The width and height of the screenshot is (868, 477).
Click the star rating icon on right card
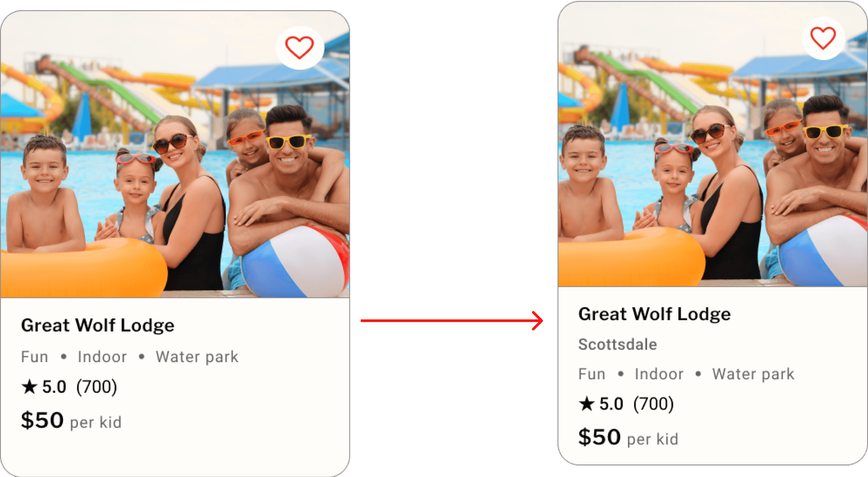pos(586,404)
